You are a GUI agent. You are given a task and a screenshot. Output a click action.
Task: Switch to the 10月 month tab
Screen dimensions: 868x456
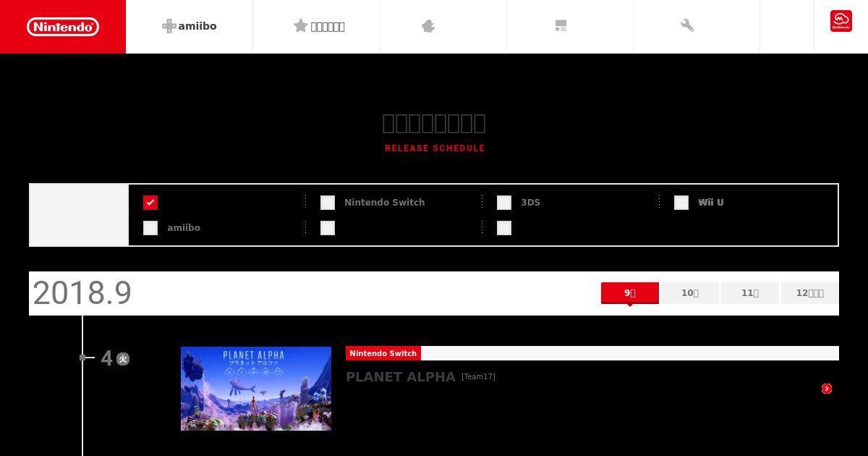click(690, 293)
